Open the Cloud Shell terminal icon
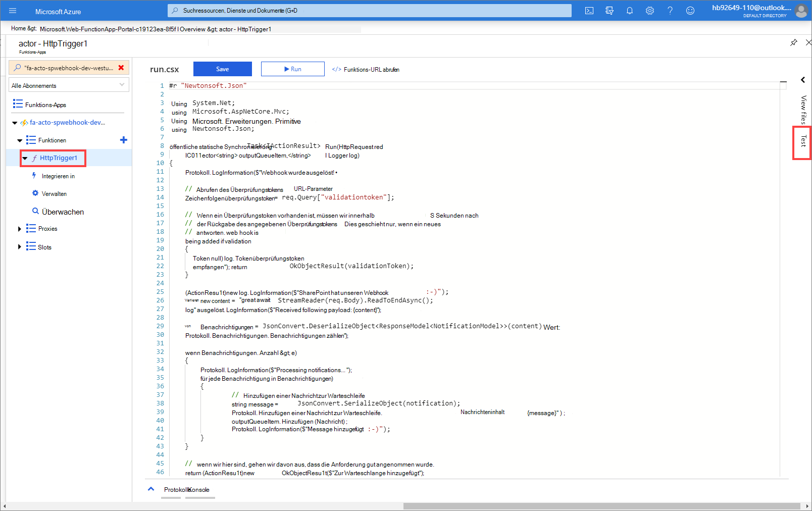Screen dimensions: 812x511 [589, 10]
